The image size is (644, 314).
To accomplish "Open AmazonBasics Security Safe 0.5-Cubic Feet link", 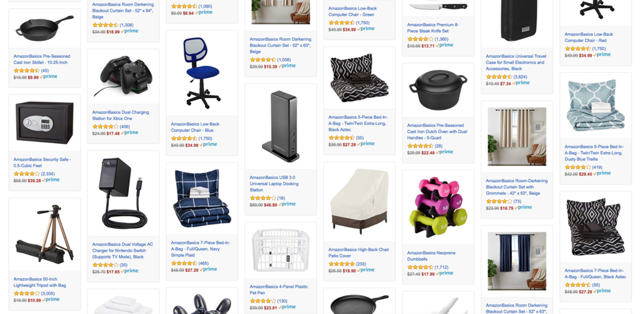I will click(42, 162).
